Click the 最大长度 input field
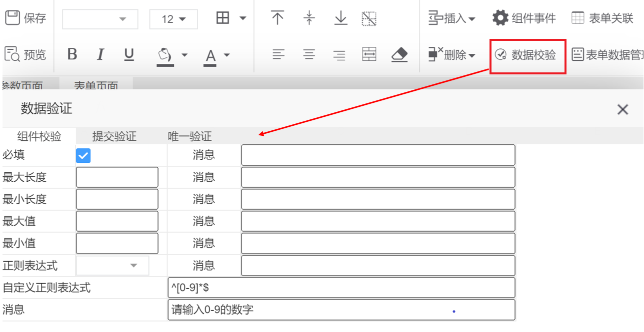644x332 pixels. click(x=117, y=177)
